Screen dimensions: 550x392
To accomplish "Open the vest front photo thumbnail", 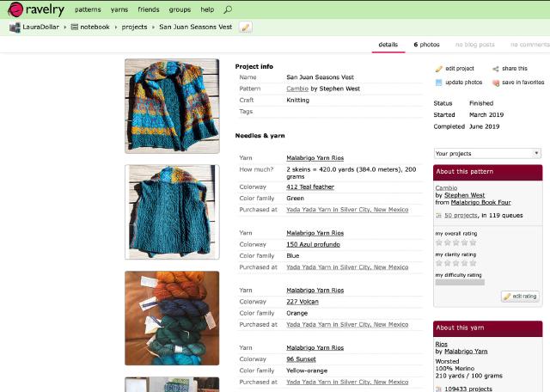I will (172, 106).
